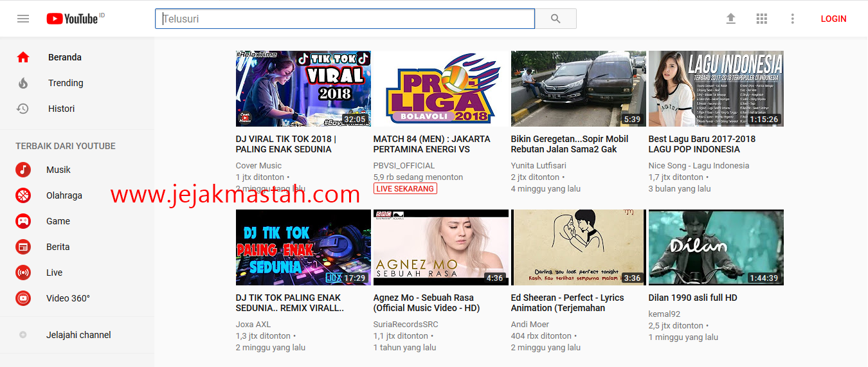Open the PBVSI_OFFICIAL channel
Screen dimensions: 868x367
404,166
